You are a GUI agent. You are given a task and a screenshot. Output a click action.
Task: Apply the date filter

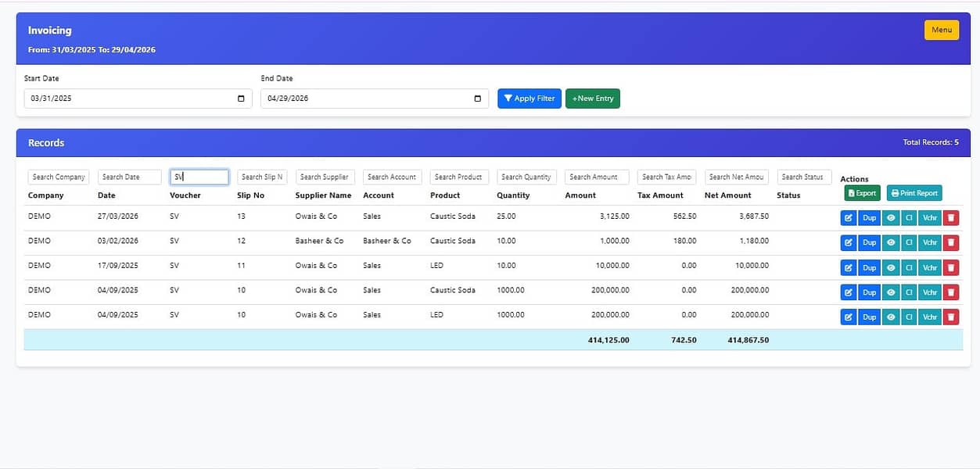tap(529, 98)
